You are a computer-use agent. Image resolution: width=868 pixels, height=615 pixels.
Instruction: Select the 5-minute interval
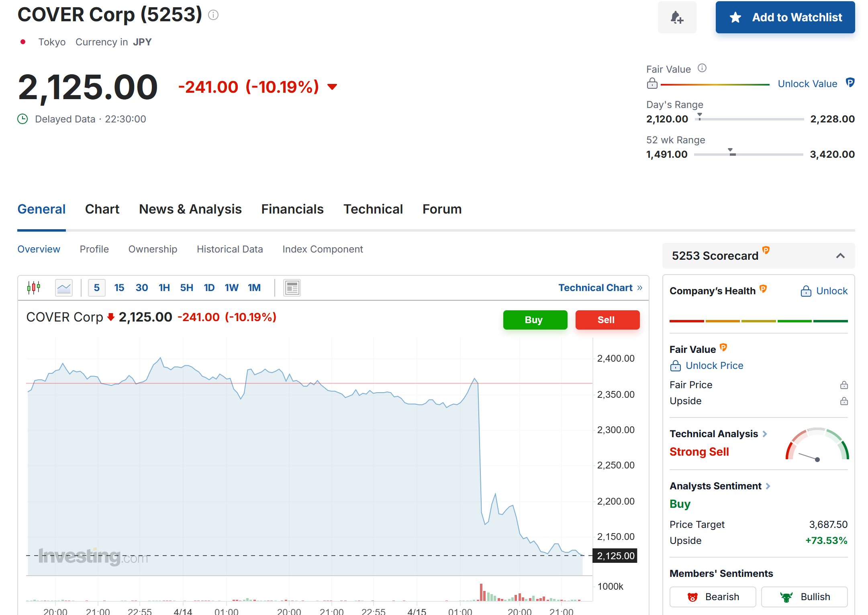(97, 287)
